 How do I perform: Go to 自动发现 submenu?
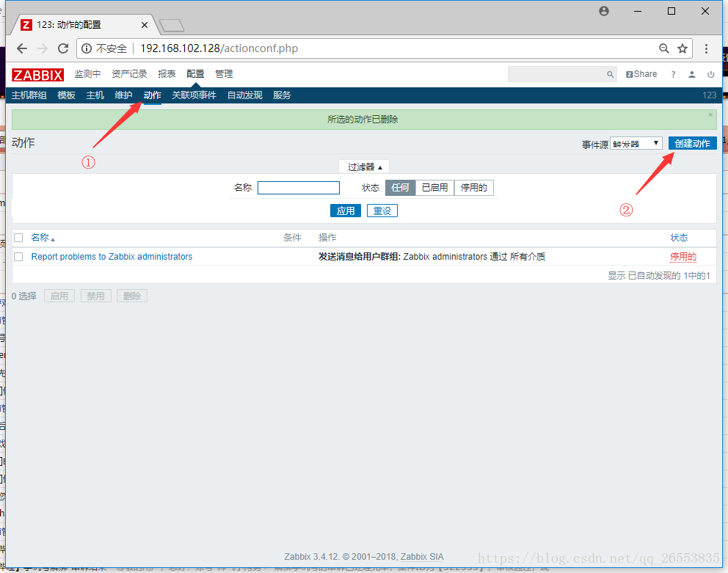pyautogui.click(x=244, y=95)
